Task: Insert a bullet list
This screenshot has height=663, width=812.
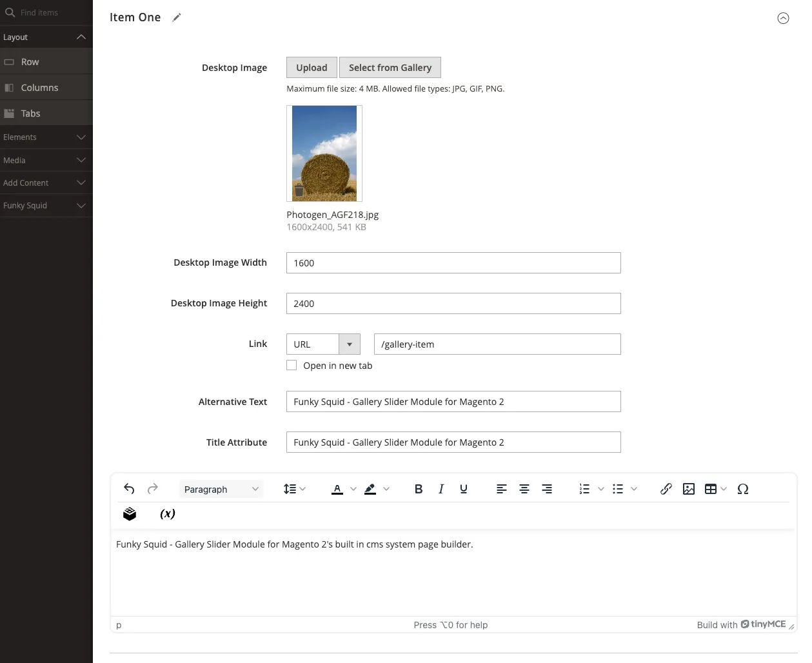Action: (618, 489)
